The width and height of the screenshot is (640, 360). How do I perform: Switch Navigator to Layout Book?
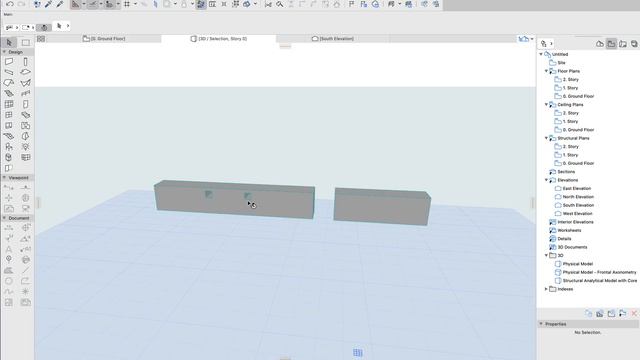click(x=623, y=44)
